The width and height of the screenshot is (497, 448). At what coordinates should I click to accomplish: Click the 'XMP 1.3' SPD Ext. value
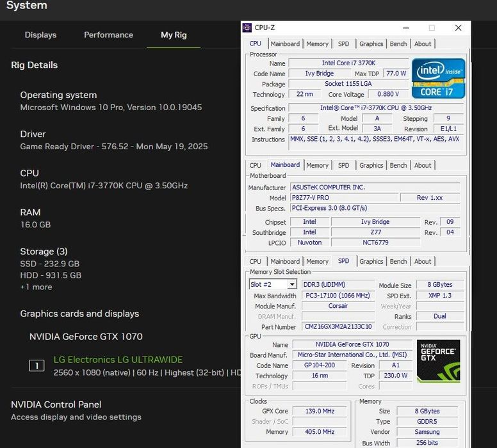click(439, 296)
